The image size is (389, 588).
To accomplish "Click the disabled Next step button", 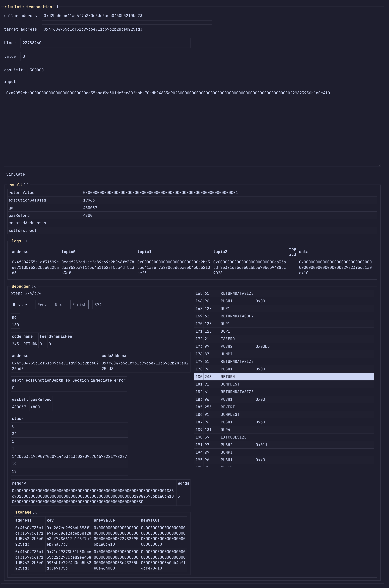I will point(60,305).
